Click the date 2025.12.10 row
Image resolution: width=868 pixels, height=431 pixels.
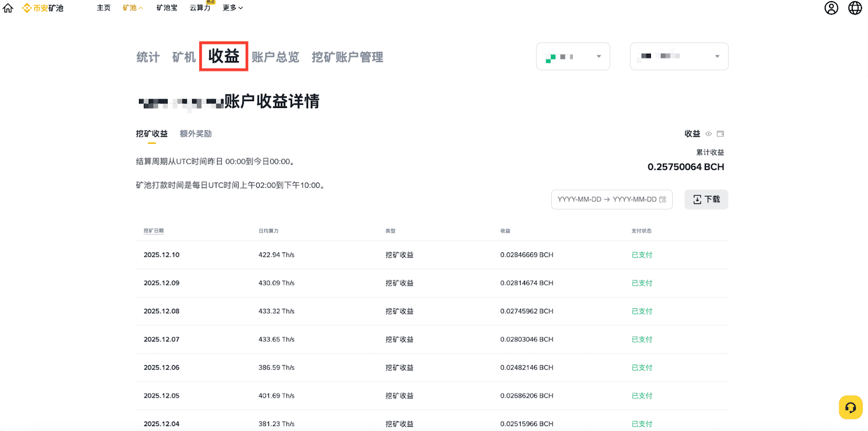tap(432, 255)
